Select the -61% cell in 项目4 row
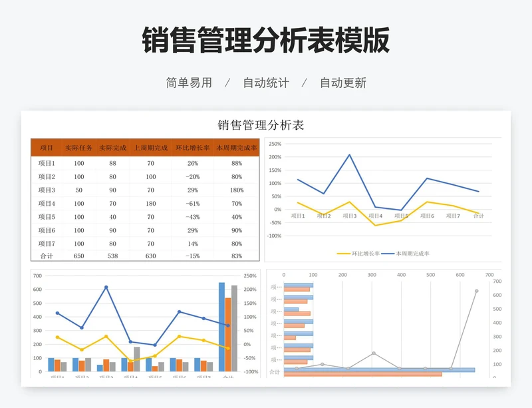Image resolution: width=532 pixels, height=408 pixels. (193, 204)
